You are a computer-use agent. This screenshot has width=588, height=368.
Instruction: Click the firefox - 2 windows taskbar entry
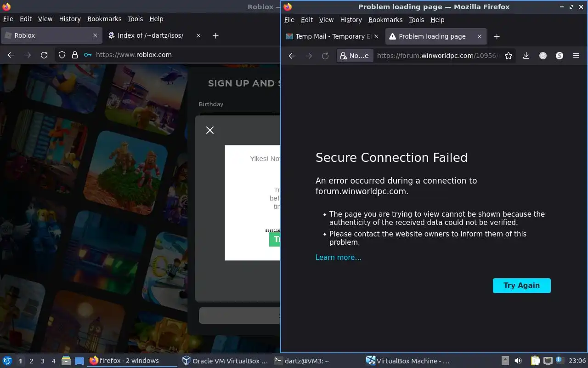(132, 361)
